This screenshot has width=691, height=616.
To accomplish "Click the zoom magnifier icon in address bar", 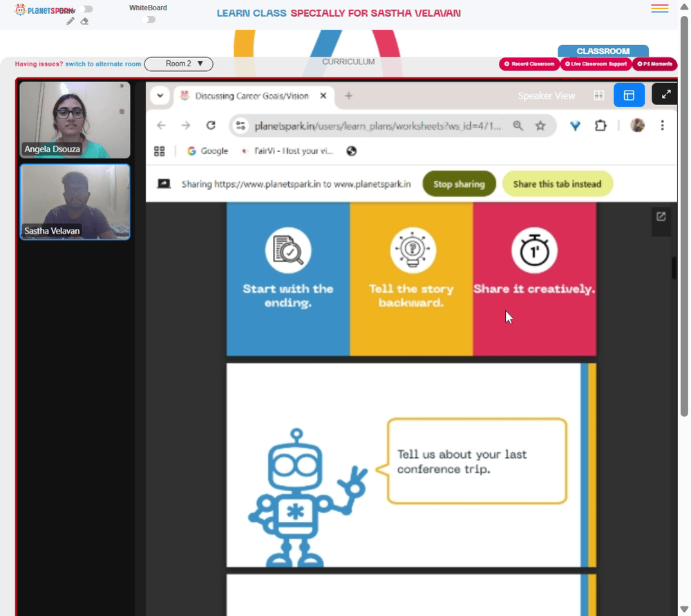I will 518,126.
